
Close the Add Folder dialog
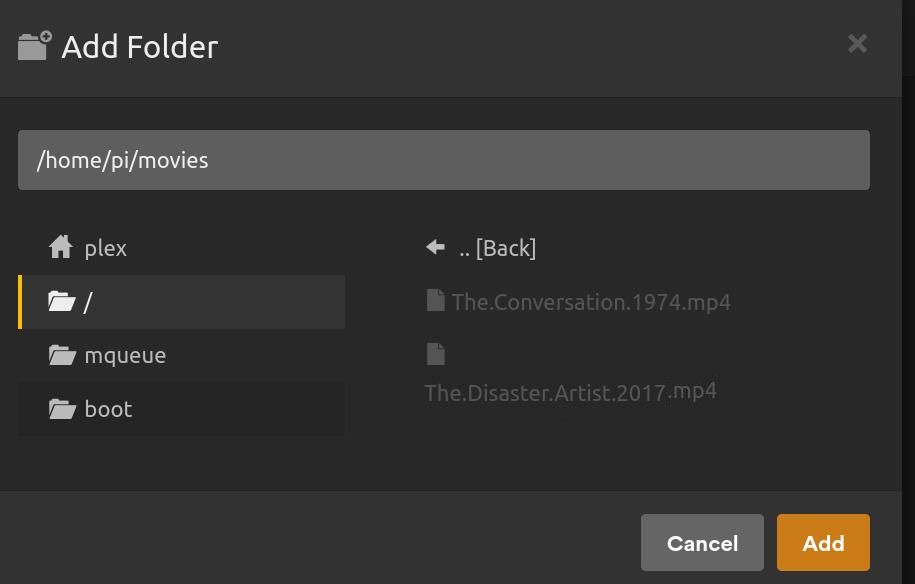pyautogui.click(x=857, y=43)
